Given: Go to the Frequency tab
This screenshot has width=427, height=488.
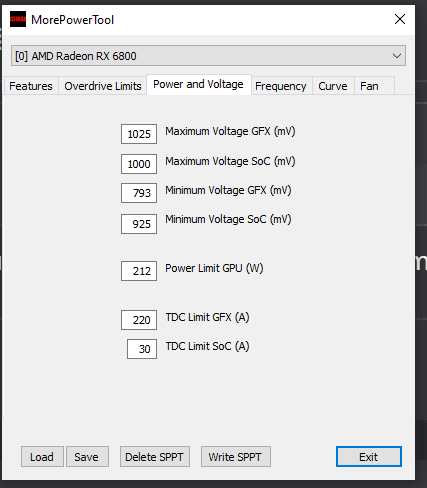Looking at the screenshot, I should coord(281,86).
